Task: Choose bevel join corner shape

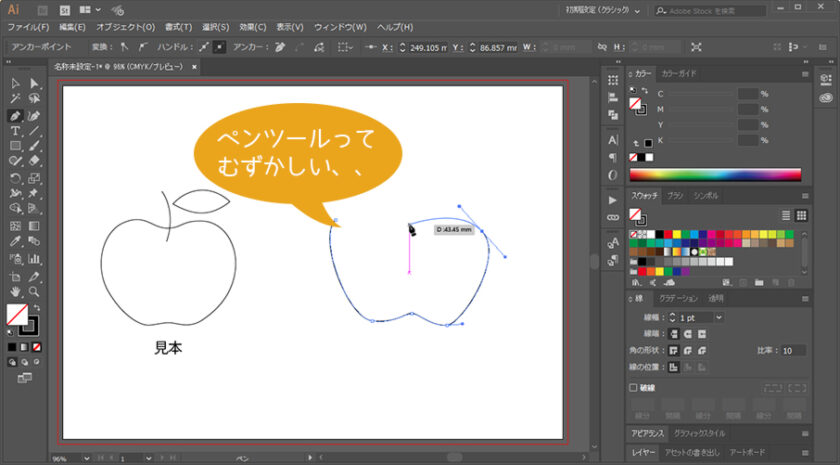Action: (x=702, y=350)
